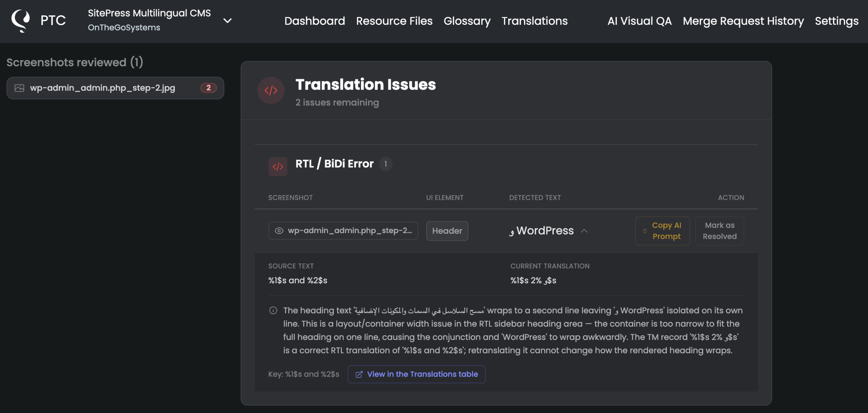868x413 pixels.
Task: Open the Glossary page
Action: (467, 21)
